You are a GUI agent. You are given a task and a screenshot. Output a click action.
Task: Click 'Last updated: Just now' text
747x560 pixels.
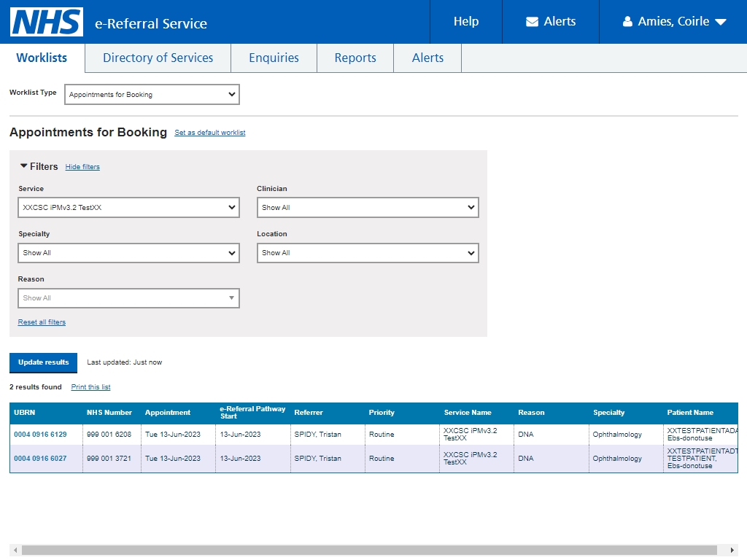click(x=124, y=362)
